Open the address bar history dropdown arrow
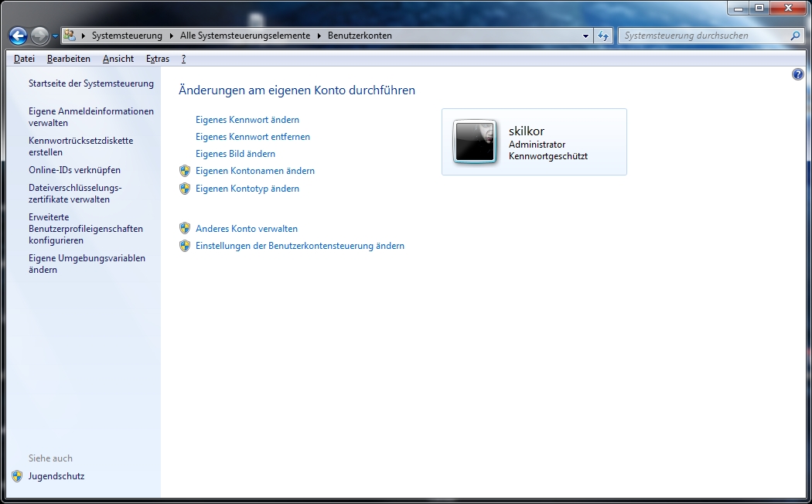The image size is (812, 504). (x=585, y=36)
